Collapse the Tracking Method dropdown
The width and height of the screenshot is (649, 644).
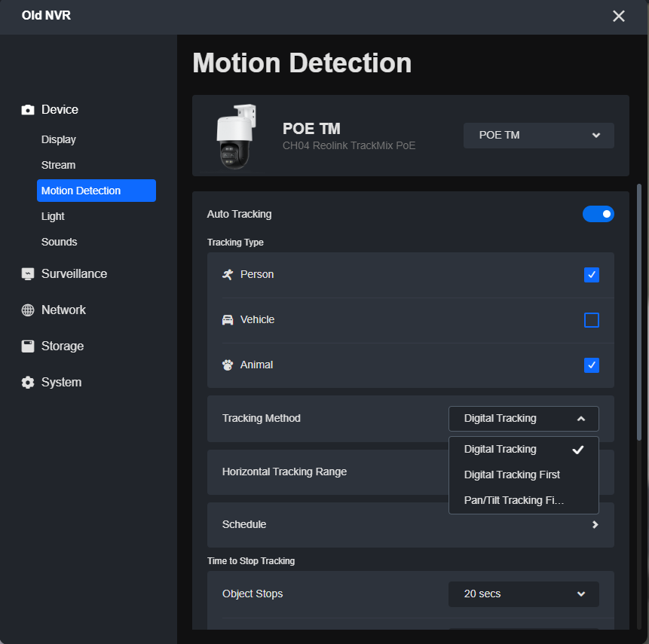524,419
